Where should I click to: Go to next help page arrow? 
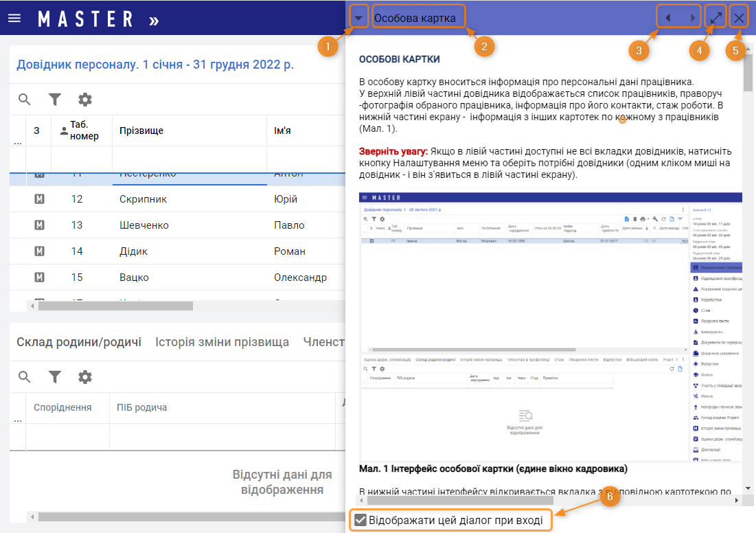693,18
